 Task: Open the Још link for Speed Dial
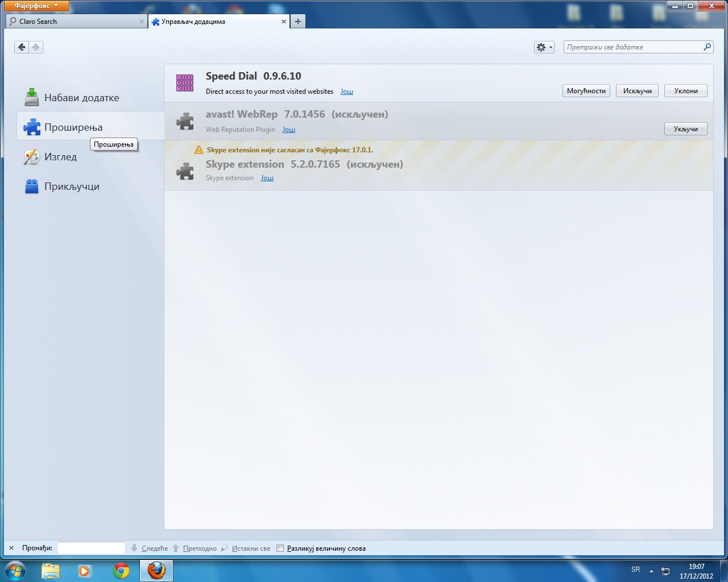pos(347,92)
